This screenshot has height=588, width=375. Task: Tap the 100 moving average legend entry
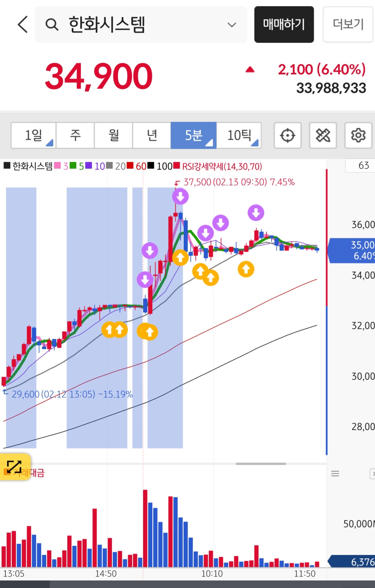tap(160, 166)
